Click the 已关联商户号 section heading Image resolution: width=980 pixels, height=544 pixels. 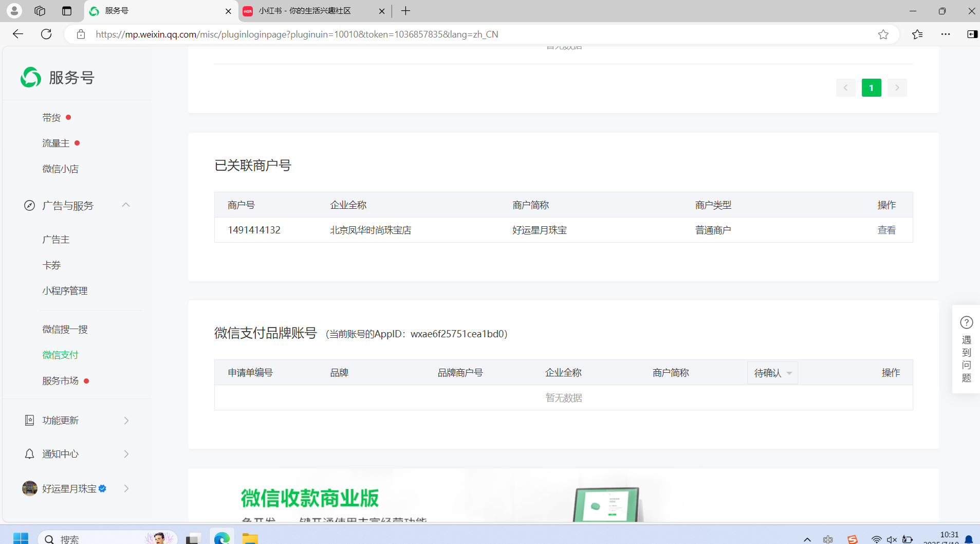point(253,166)
